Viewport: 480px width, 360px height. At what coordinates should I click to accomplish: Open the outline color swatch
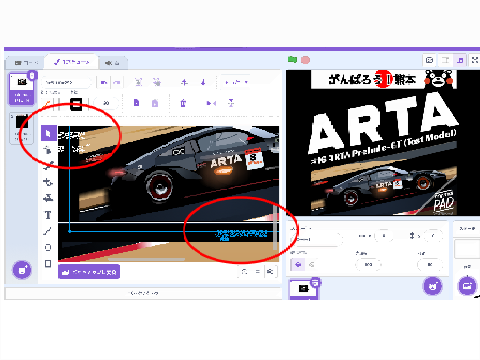76,104
